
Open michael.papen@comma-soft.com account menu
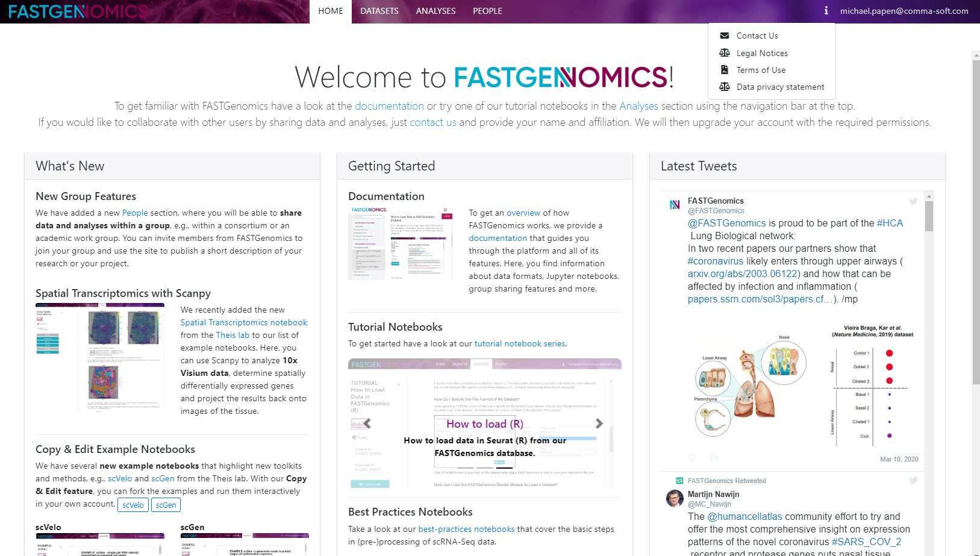904,11
